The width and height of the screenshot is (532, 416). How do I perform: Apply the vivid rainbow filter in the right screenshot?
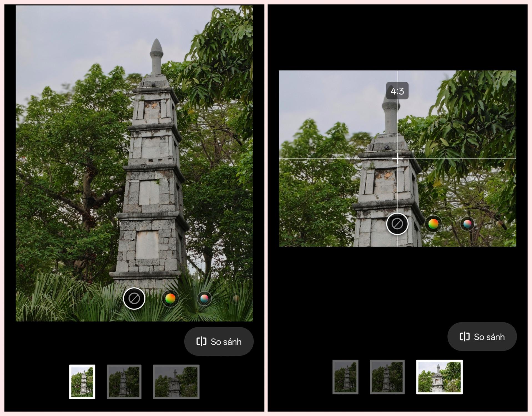click(x=433, y=224)
